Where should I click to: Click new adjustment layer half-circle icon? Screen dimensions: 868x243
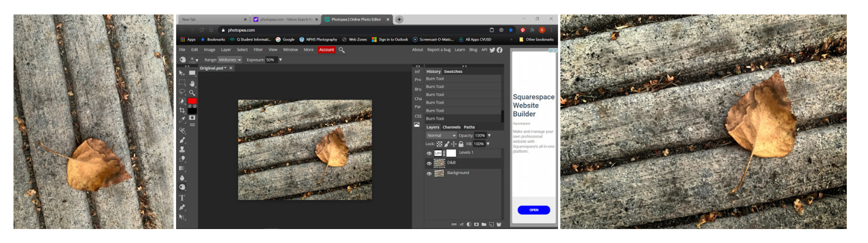(469, 224)
